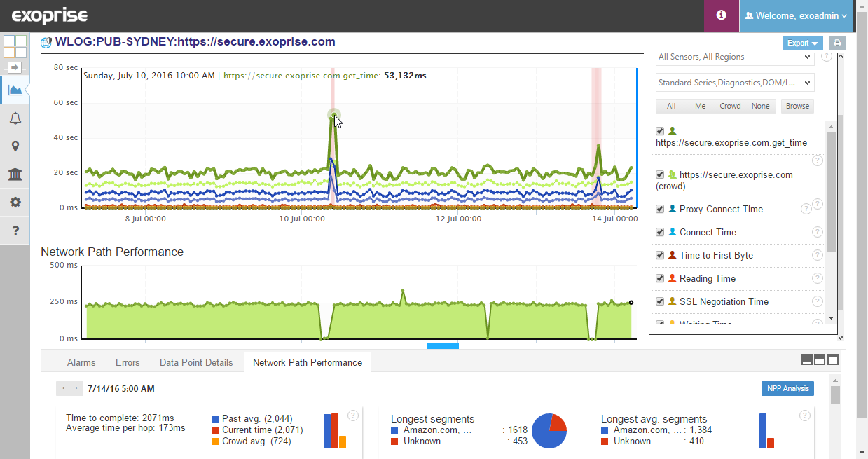Click pie chart in Longest segments

pos(549,430)
